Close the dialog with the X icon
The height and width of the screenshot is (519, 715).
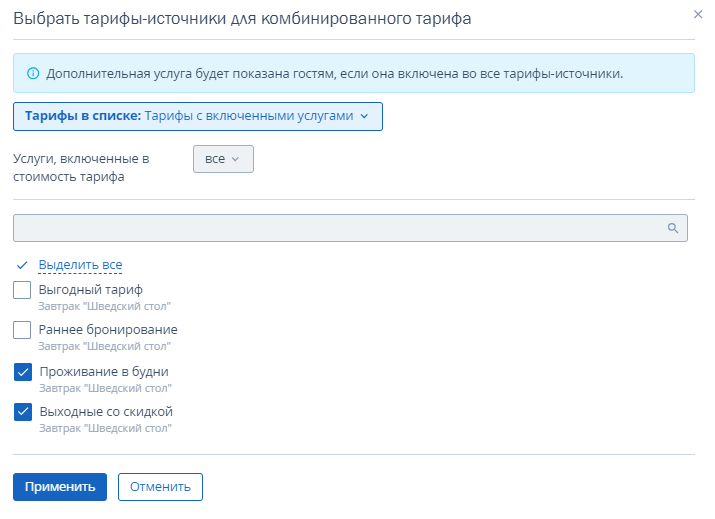[x=698, y=15]
